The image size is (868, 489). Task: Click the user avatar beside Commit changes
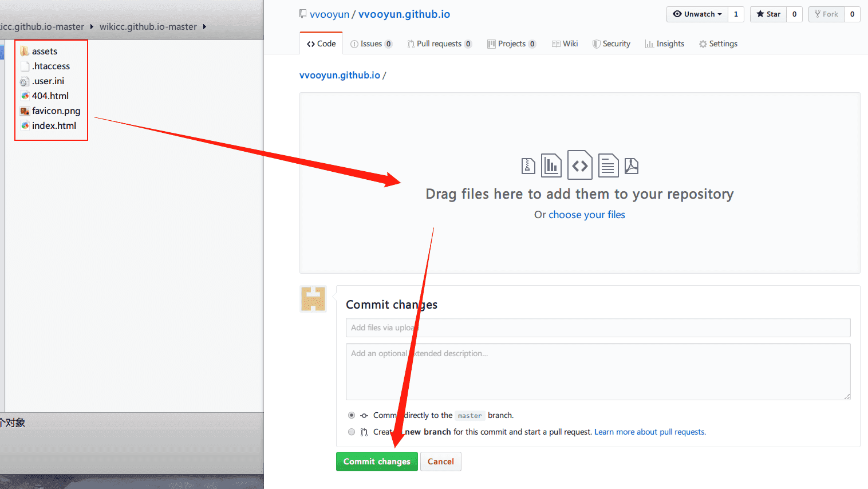pos(313,299)
